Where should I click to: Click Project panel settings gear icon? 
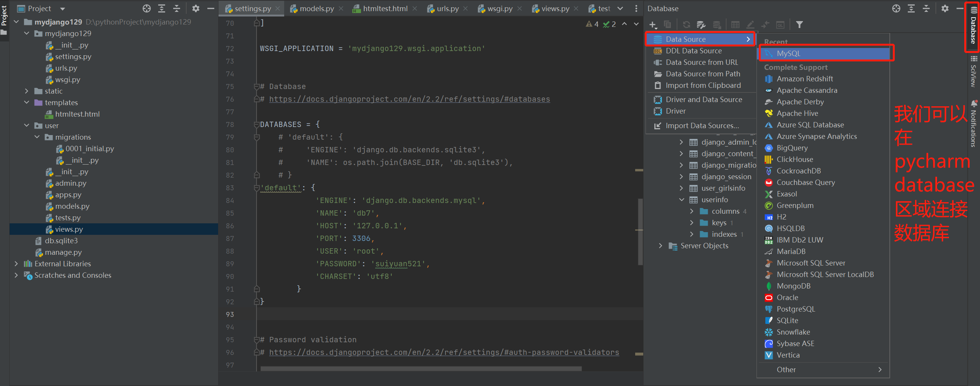196,8
